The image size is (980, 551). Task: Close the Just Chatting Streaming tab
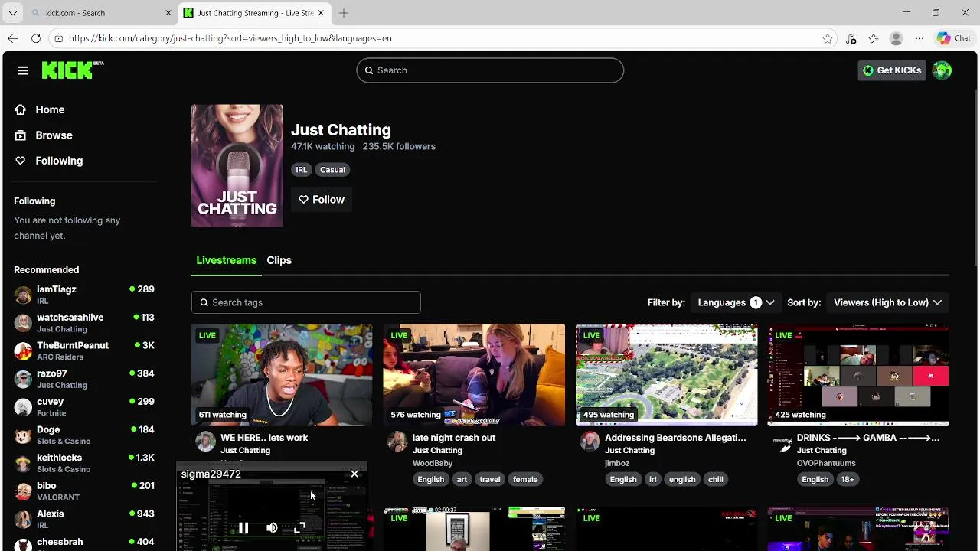coord(321,13)
